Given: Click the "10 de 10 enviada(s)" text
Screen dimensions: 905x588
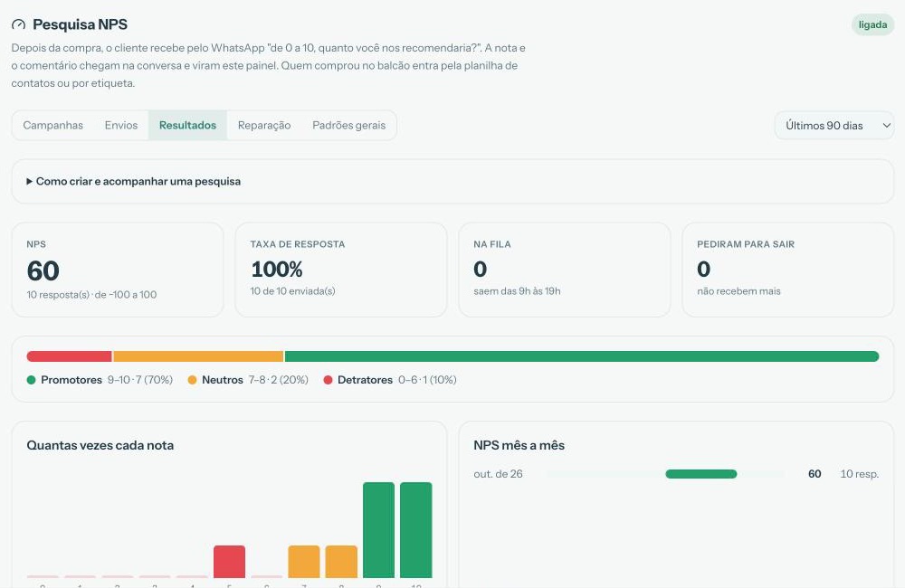Looking at the screenshot, I should (x=292, y=290).
